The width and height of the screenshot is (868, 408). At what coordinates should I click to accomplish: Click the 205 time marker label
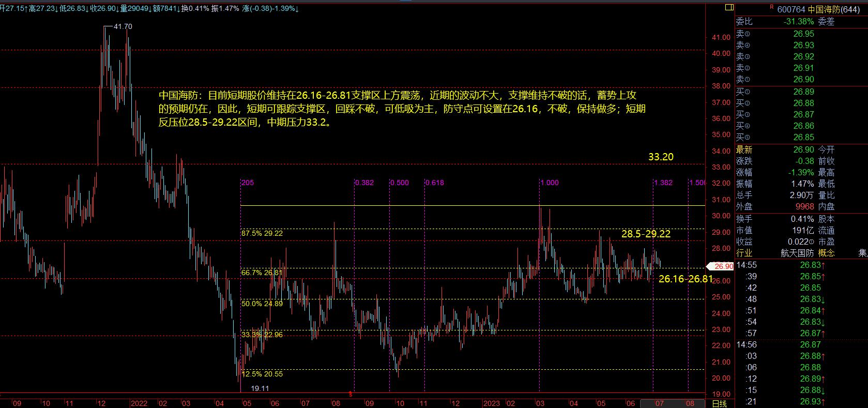point(248,183)
